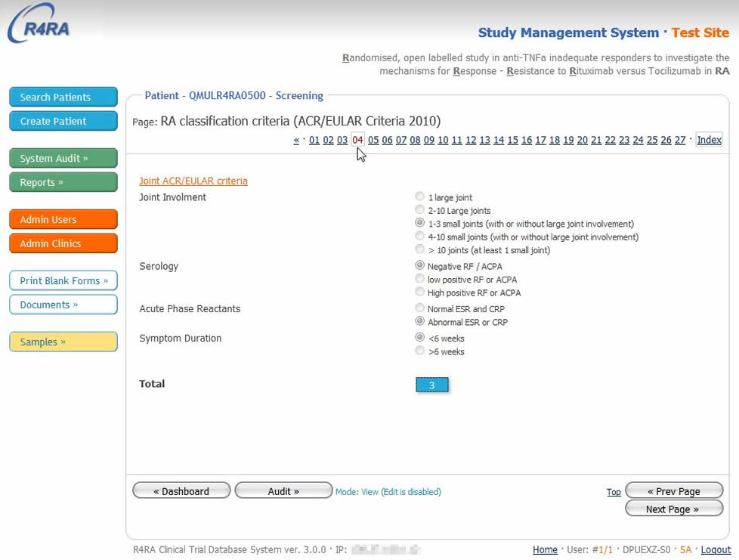The height and width of the screenshot is (560, 739).
Task: Expand the Documents menu
Action: (x=63, y=305)
